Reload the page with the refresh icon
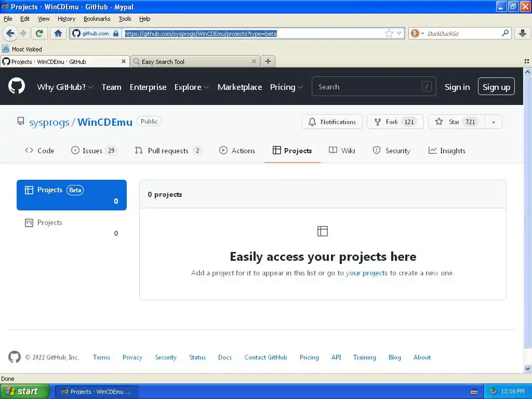The width and height of the screenshot is (532, 399). 39,33
